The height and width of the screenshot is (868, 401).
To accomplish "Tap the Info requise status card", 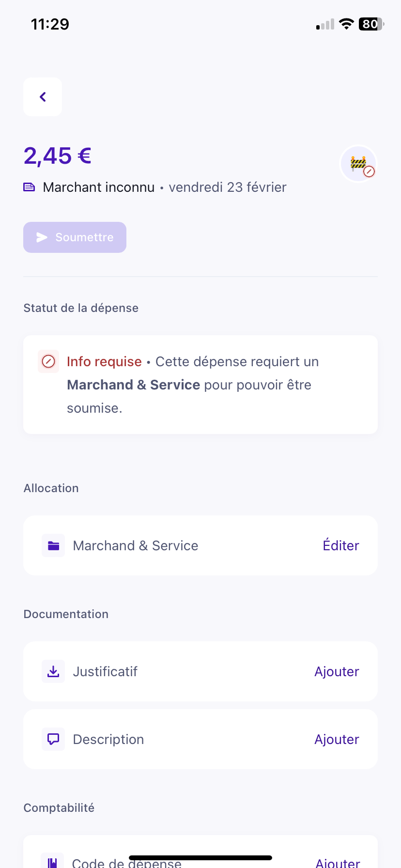I will pos(200,385).
